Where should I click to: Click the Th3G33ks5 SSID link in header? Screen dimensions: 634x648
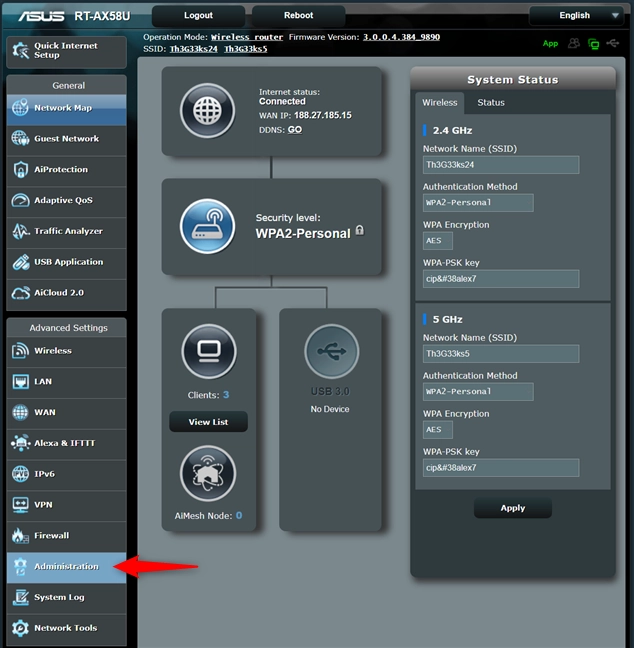(245, 49)
